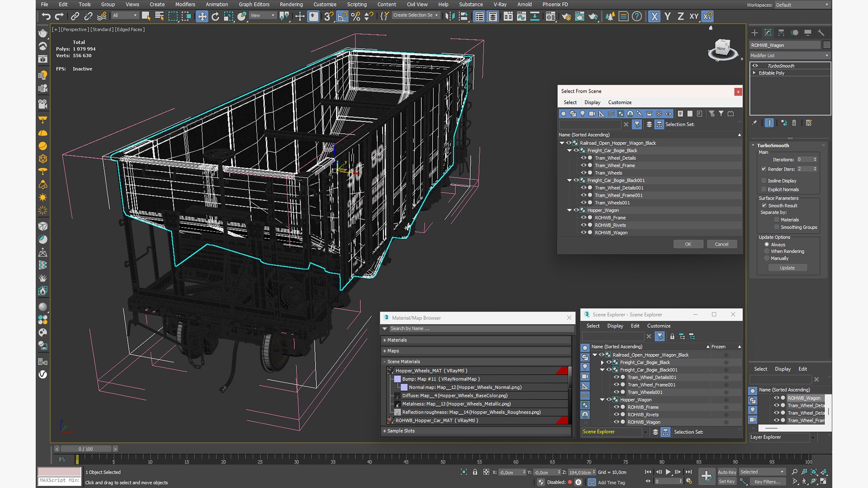Image resolution: width=868 pixels, height=488 pixels.
Task: Open Display menu in Select From Scene
Action: (x=592, y=103)
